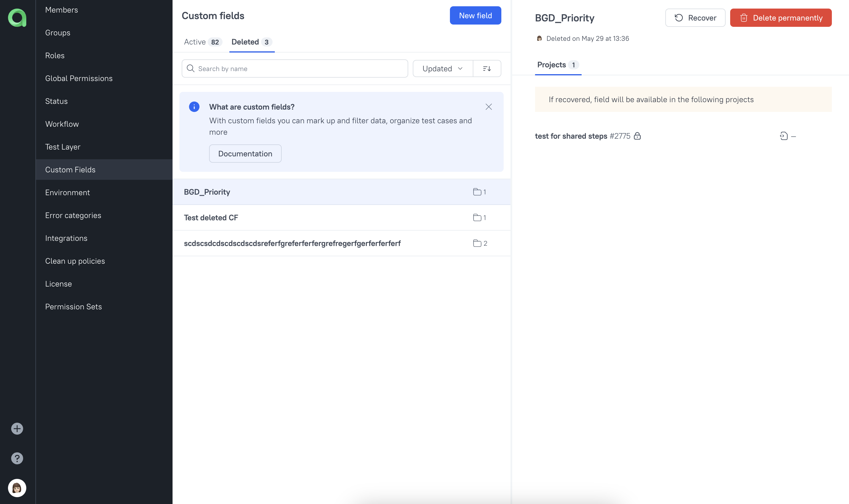Click the folder icon next to BGD_Priority
Image resolution: width=849 pixels, height=504 pixels.
pos(477,191)
